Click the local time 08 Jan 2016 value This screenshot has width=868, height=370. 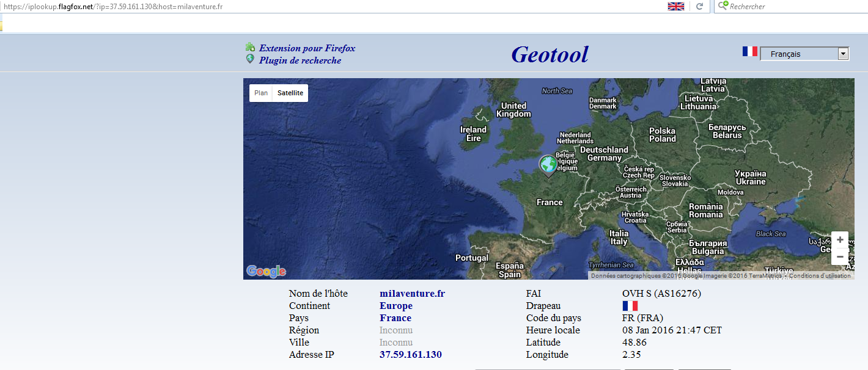click(672, 330)
